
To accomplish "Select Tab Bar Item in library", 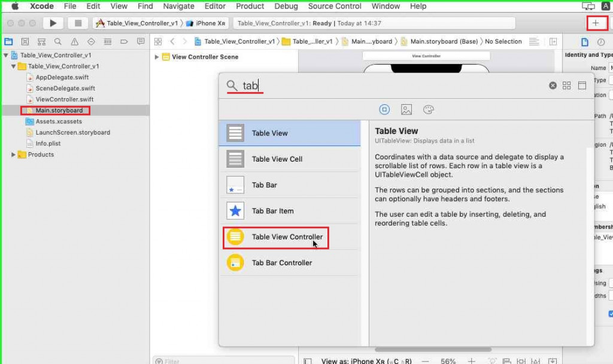I will coord(290,211).
